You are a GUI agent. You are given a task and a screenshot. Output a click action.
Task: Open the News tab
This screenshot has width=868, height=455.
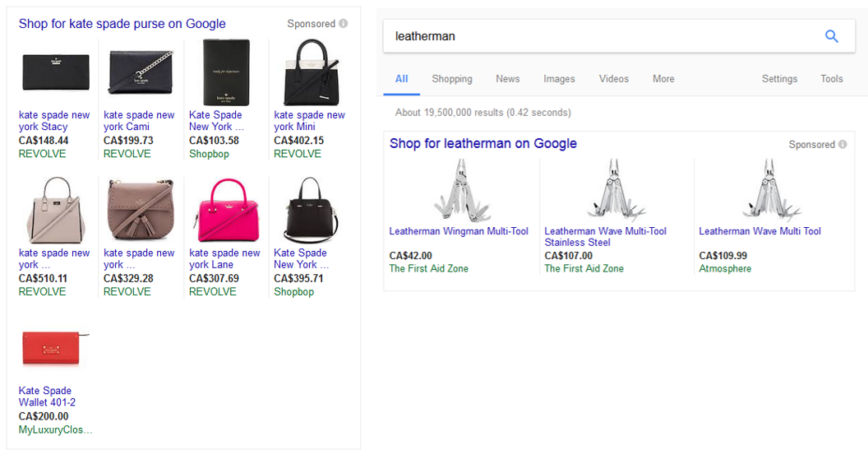(x=508, y=79)
